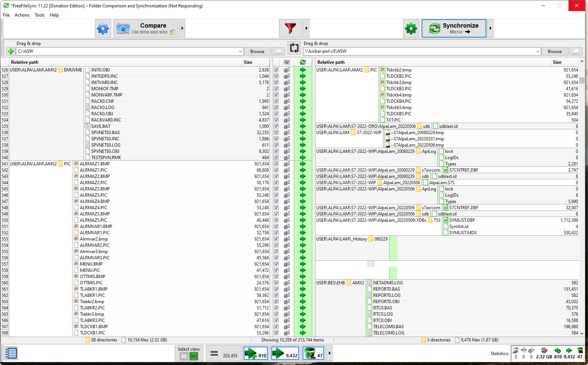This screenshot has width=588, height=365.
Task: Click the category icon for TLABKR1.BMP row
Action: pos(287,289)
